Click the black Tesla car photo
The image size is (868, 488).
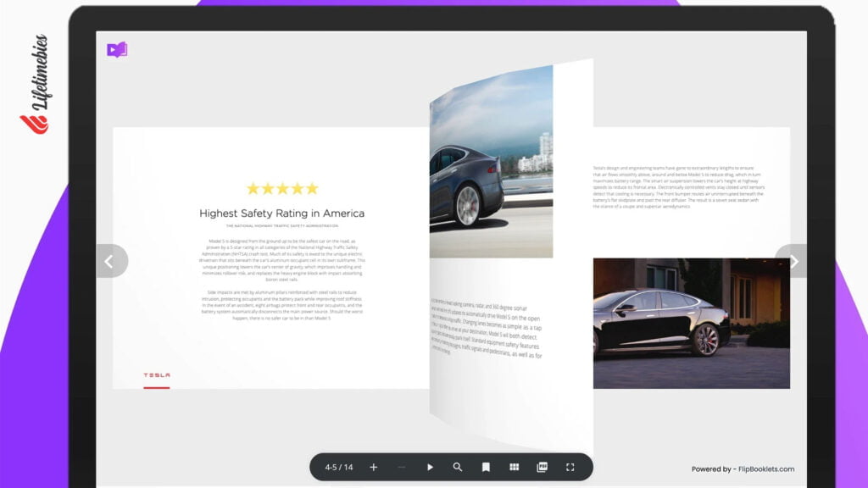click(692, 323)
